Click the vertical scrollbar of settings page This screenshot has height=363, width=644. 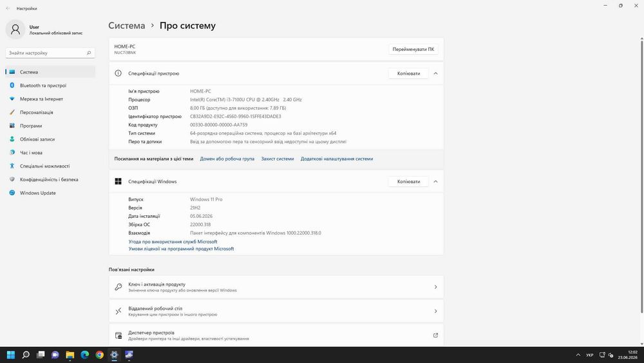pyautogui.click(x=641, y=176)
